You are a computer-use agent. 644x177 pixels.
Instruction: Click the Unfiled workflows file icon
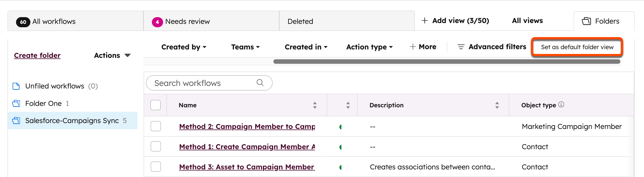[x=16, y=86]
